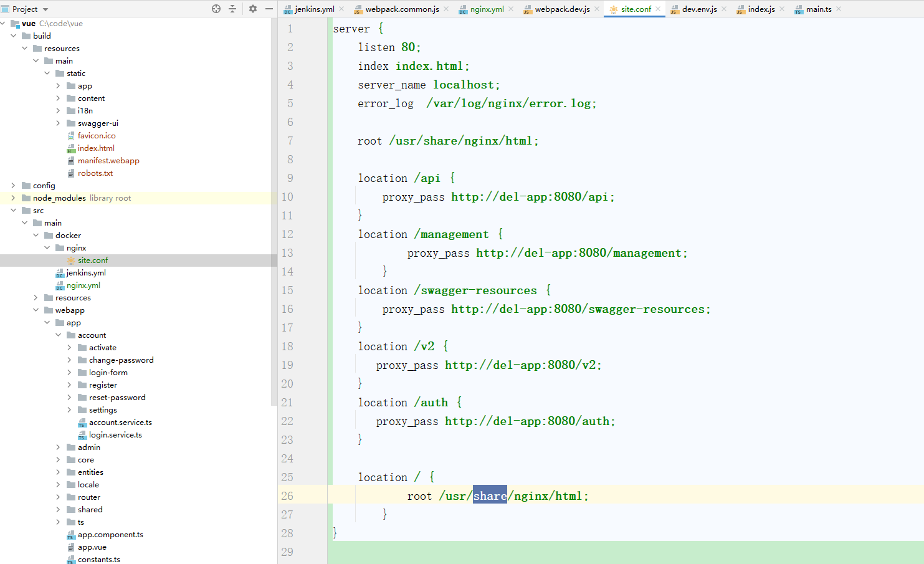Select manifest.webapp file
The width and height of the screenshot is (924, 564).
pos(108,160)
